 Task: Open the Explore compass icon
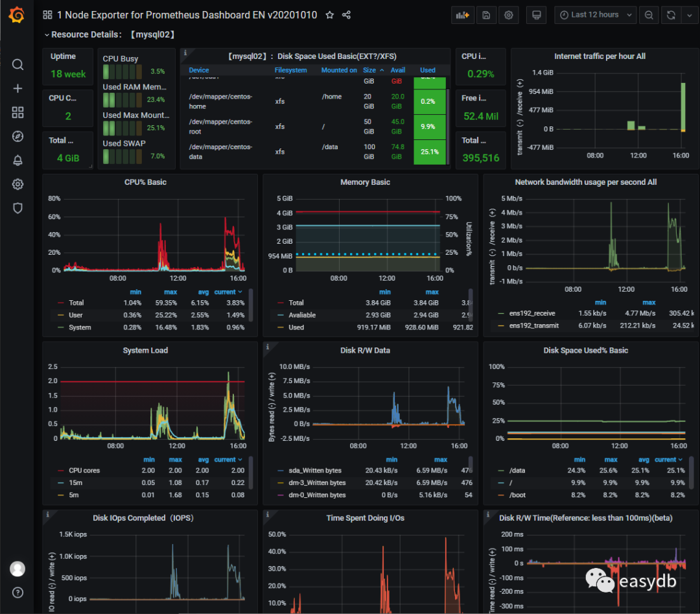coord(17,136)
